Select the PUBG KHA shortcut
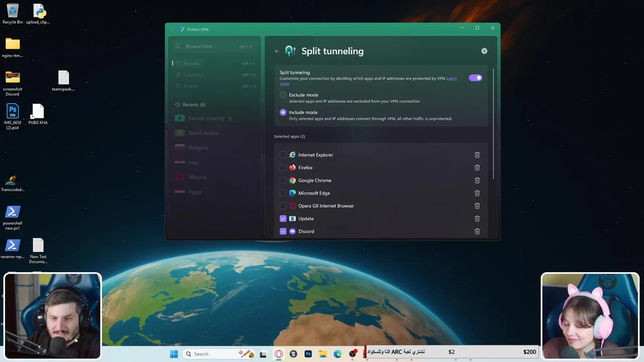Viewport: 644px width, 362px height. [x=38, y=114]
